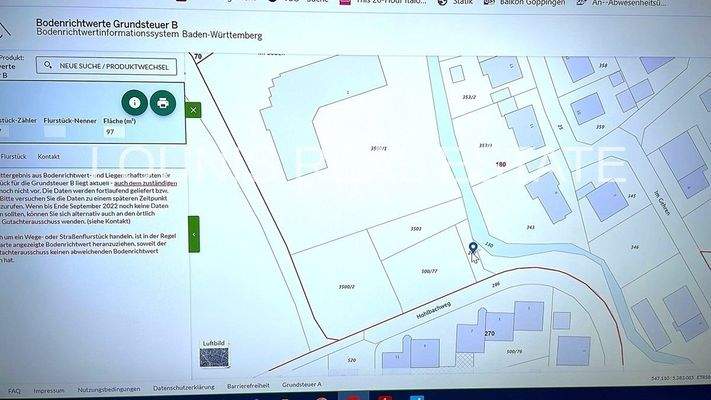Open Nutzungsbedingungen footer link
The image size is (711, 400).
(107, 390)
